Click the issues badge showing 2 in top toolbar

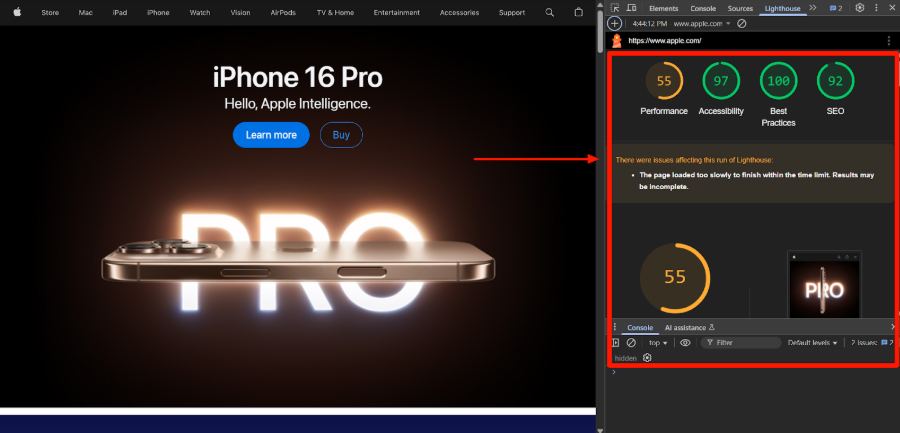pyautogui.click(x=836, y=8)
